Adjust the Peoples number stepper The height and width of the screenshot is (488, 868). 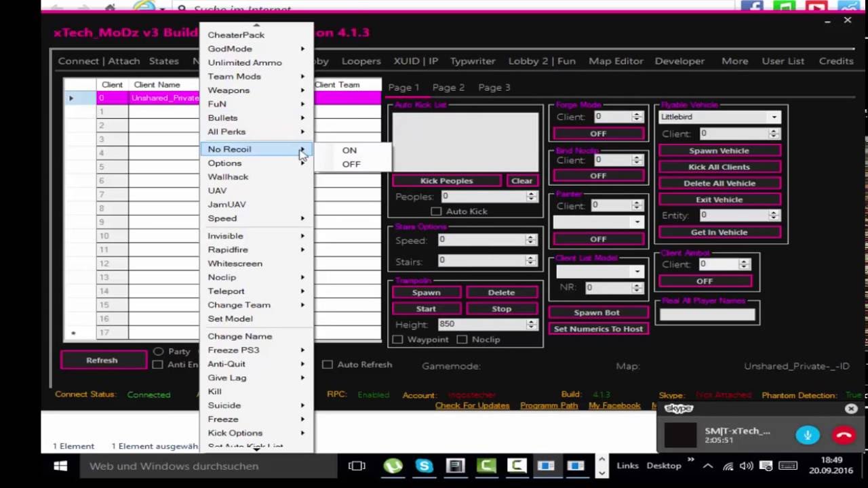pos(531,197)
